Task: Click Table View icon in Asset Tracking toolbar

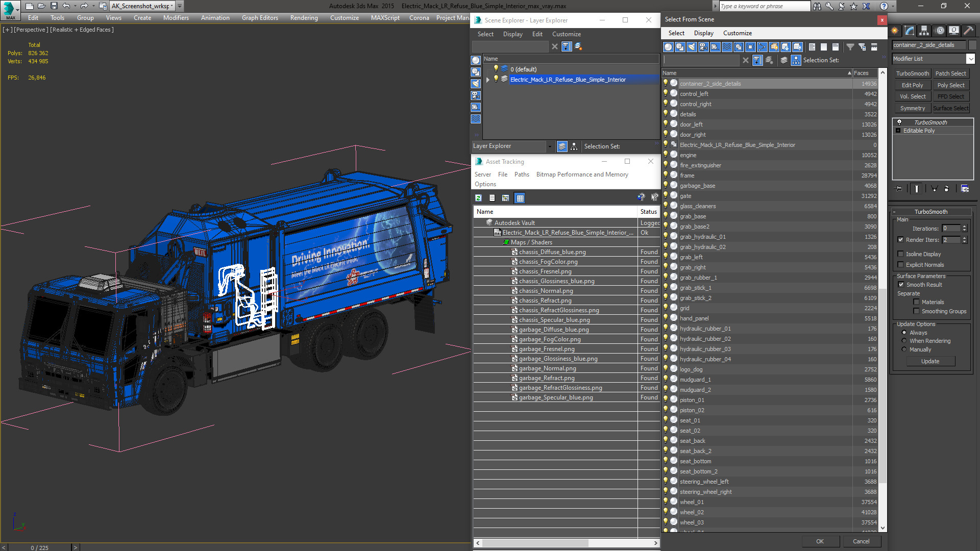Action: [520, 198]
